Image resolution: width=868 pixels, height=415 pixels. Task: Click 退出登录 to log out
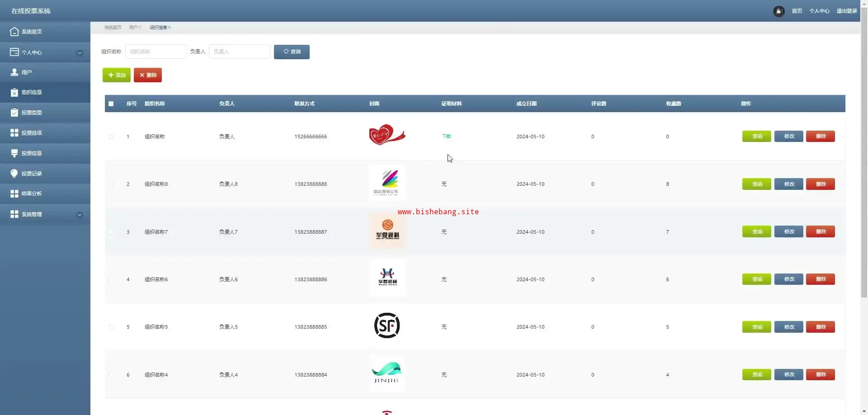pyautogui.click(x=847, y=11)
